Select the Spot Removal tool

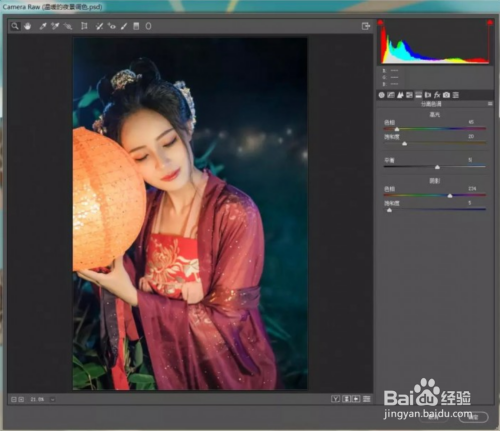coord(99,26)
